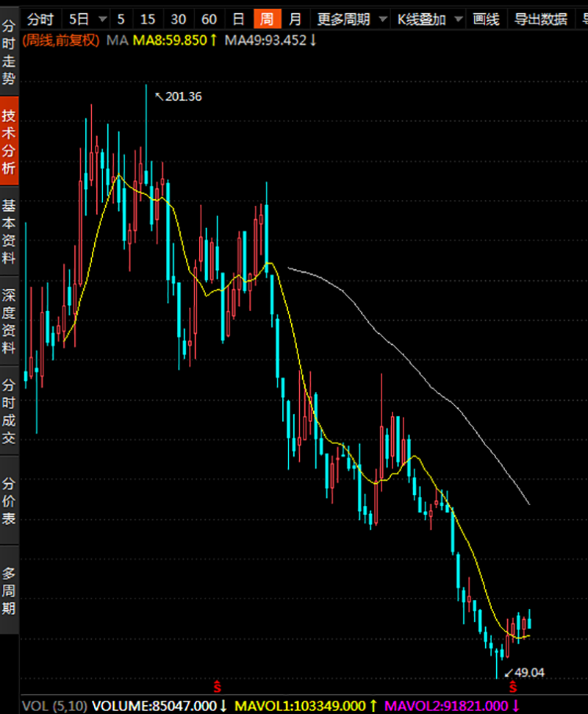Open the 5日 dropdown arrow

(x=103, y=19)
